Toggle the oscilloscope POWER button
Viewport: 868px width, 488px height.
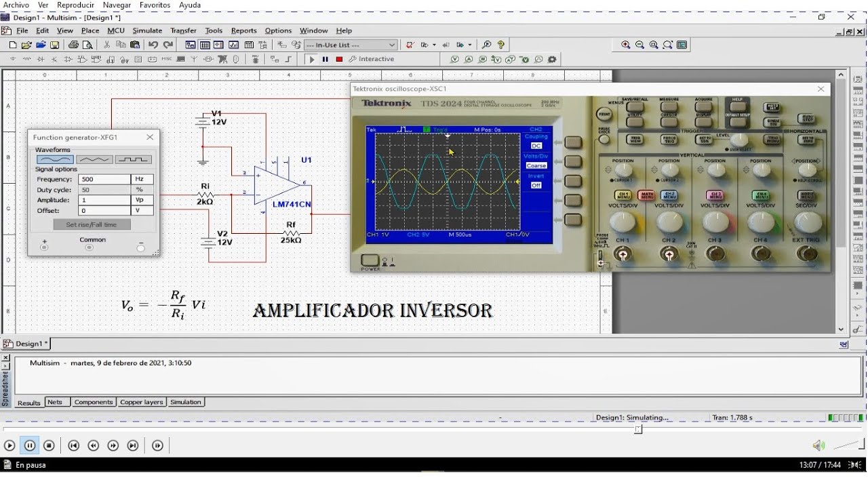coord(370,260)
